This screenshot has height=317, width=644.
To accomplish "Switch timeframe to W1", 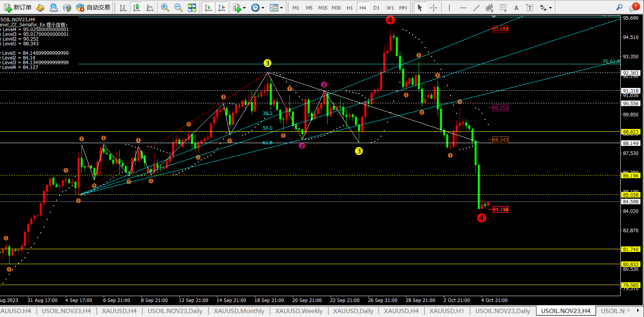I will [x=390, y=7].
